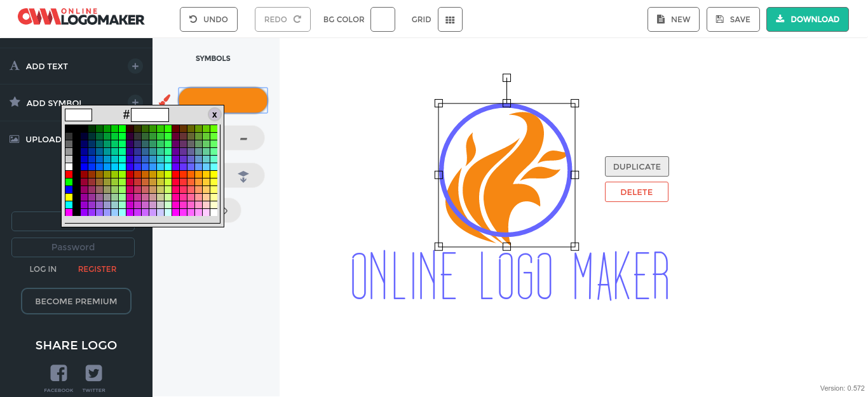Click the minus button in Symbols panel
This screenshot has height=397, width=868.
[x=243, y=138]
